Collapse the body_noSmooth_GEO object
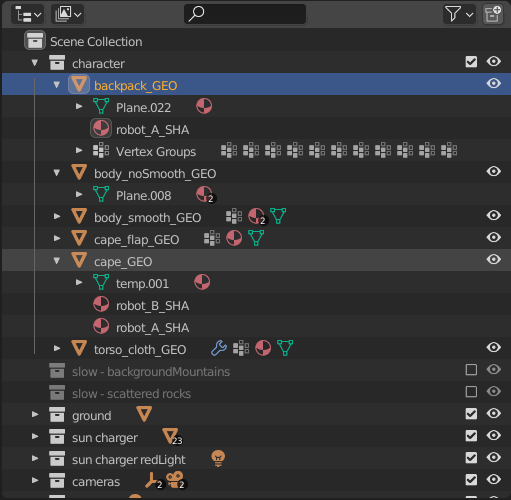 click(x=57, y=173)
